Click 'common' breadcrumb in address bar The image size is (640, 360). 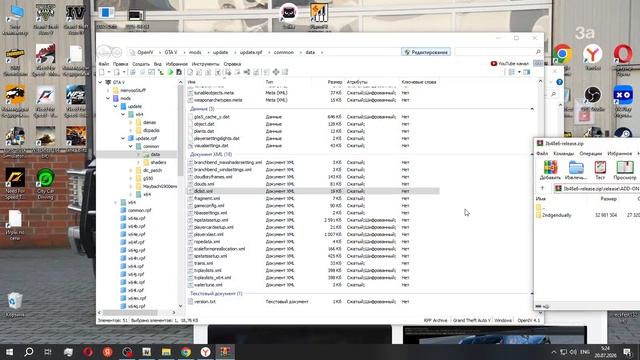click(x=284, y=52)
